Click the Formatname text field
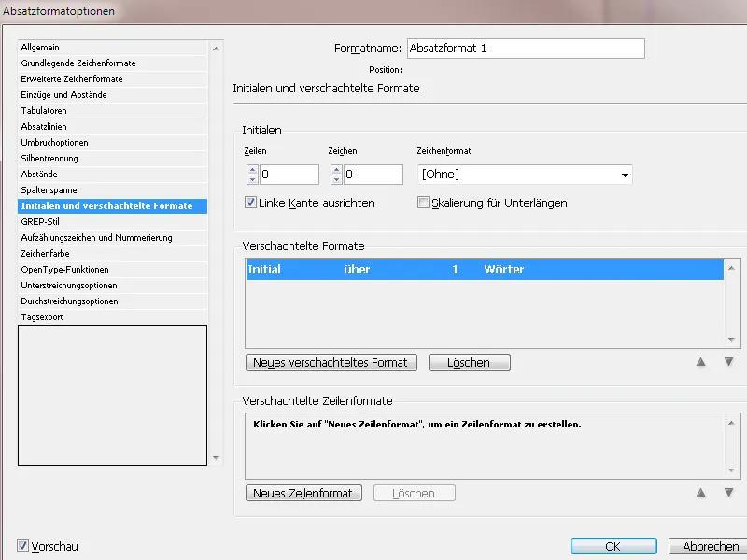Image resolution: width=747 pixels, height=560 pixels. [526, 49]
